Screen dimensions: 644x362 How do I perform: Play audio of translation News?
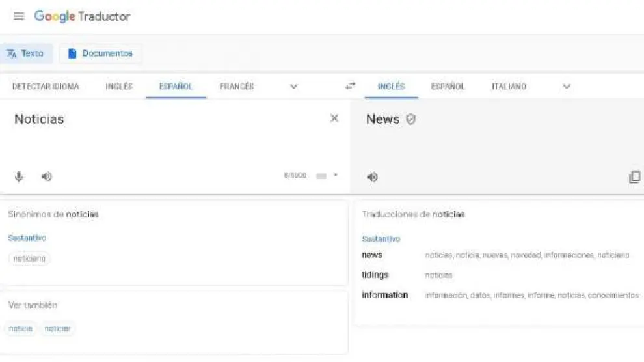point(372,177)
